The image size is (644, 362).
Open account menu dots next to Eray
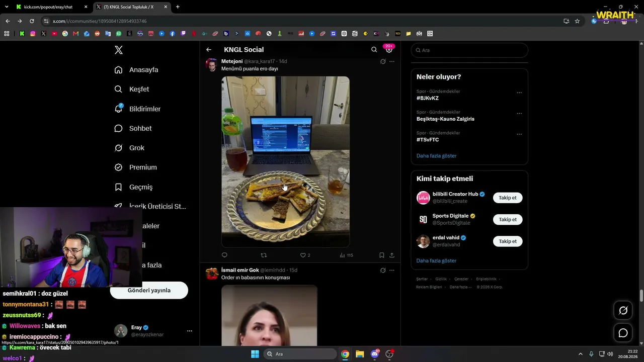tap(190, 331)
